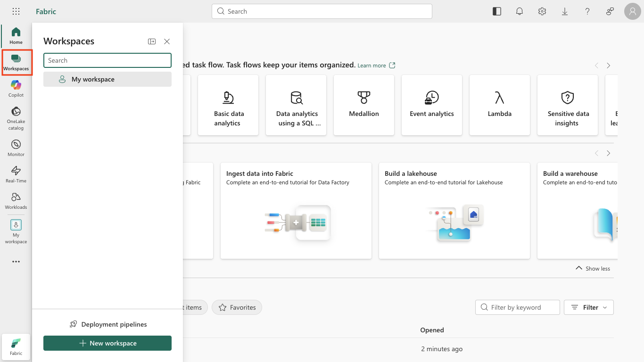Viewport: 644px width, 362px height.
Task: Open the feedback icon
Action: 610,11
